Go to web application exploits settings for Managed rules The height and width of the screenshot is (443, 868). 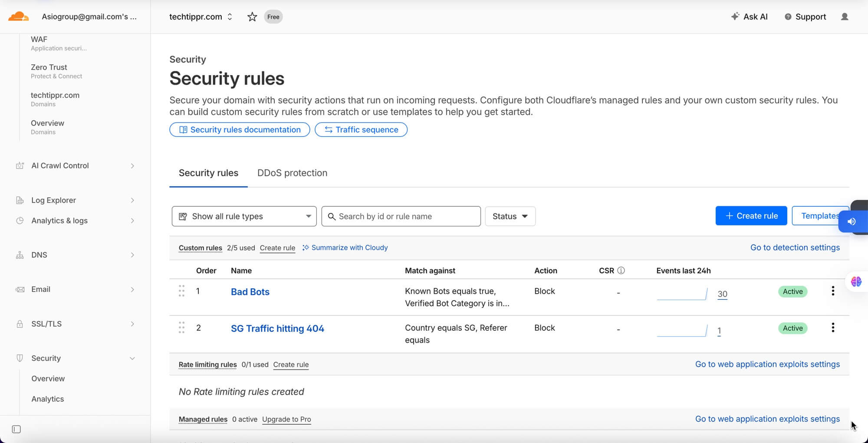tap(767, 419)
